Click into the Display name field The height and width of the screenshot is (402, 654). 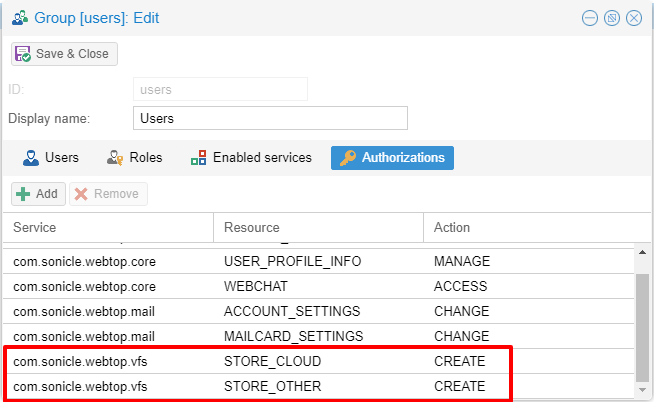[270, 118]
